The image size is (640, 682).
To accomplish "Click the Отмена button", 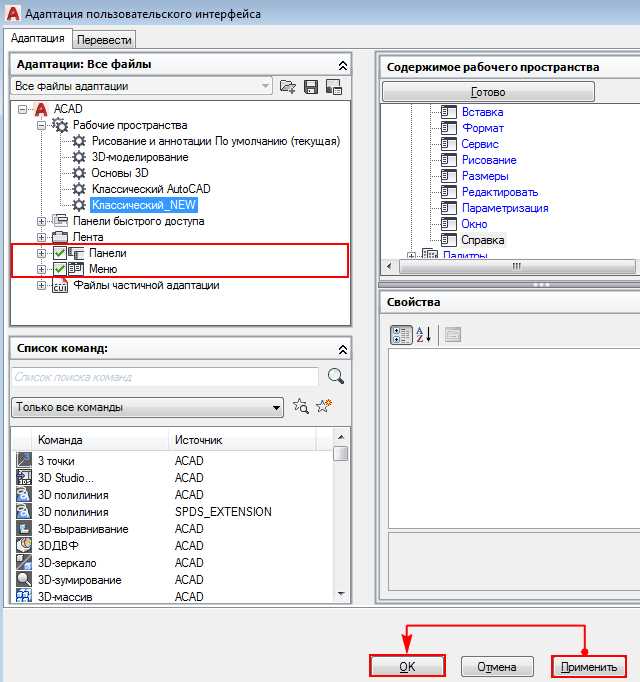I will pos(497,666).
